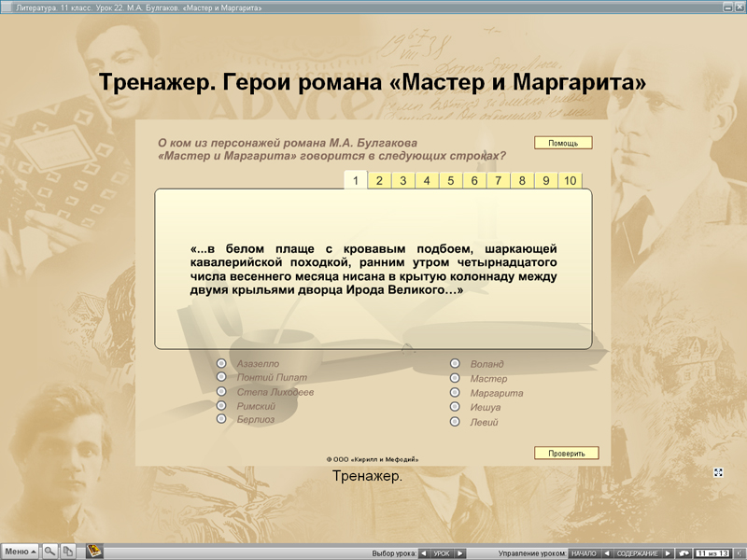Click the Проверить button to check your answer
The width and height of the screenshot is (747, 560).
(x=566, y=452)
